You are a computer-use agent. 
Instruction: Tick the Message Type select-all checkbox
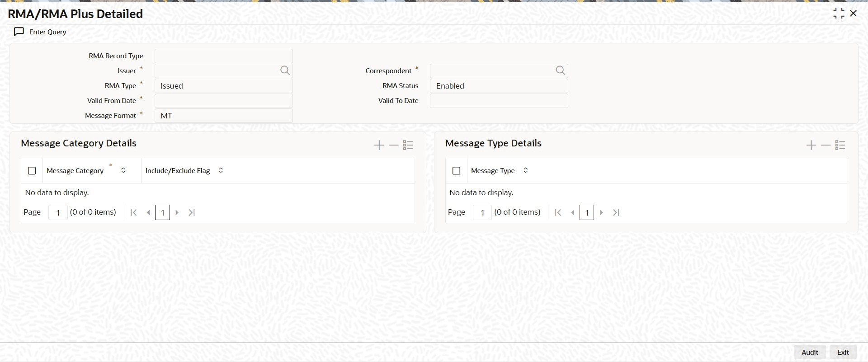click(x=456, y=171)
